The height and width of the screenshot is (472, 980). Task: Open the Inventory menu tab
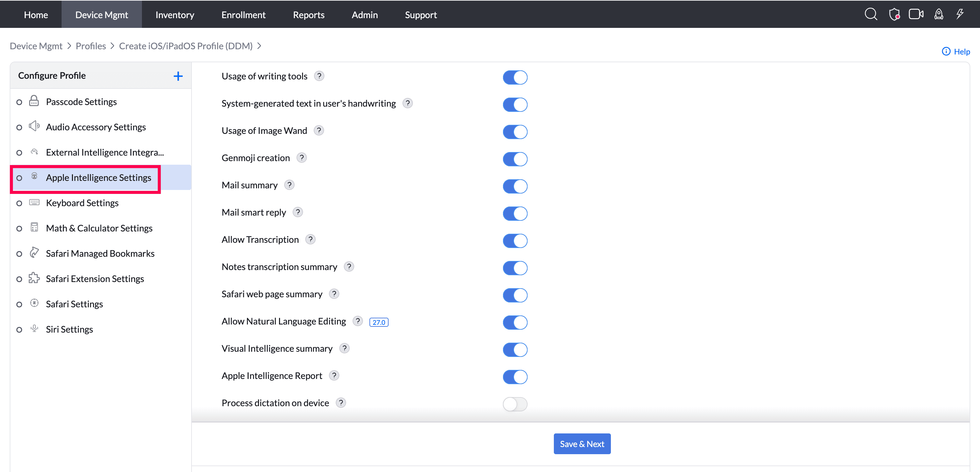175,15
